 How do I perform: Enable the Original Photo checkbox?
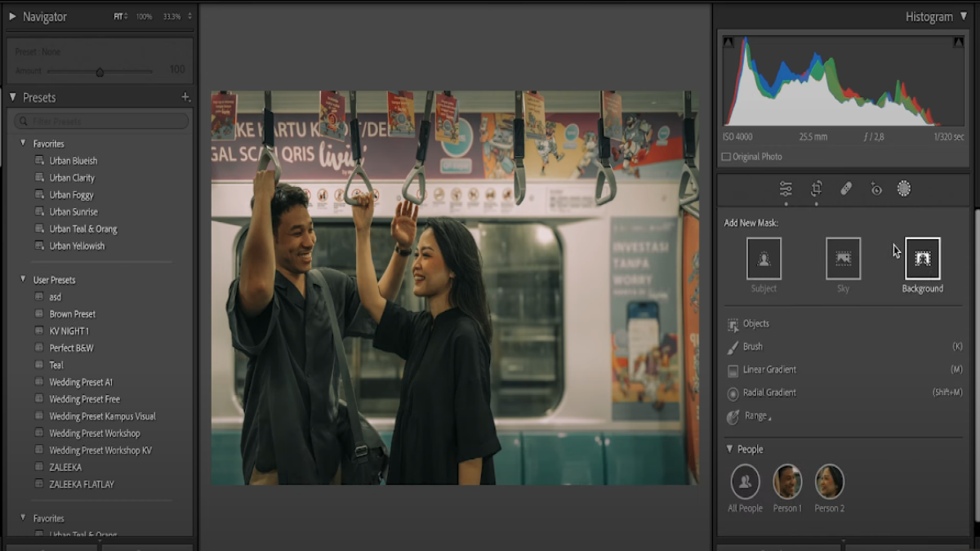click(x=726, y=157)
